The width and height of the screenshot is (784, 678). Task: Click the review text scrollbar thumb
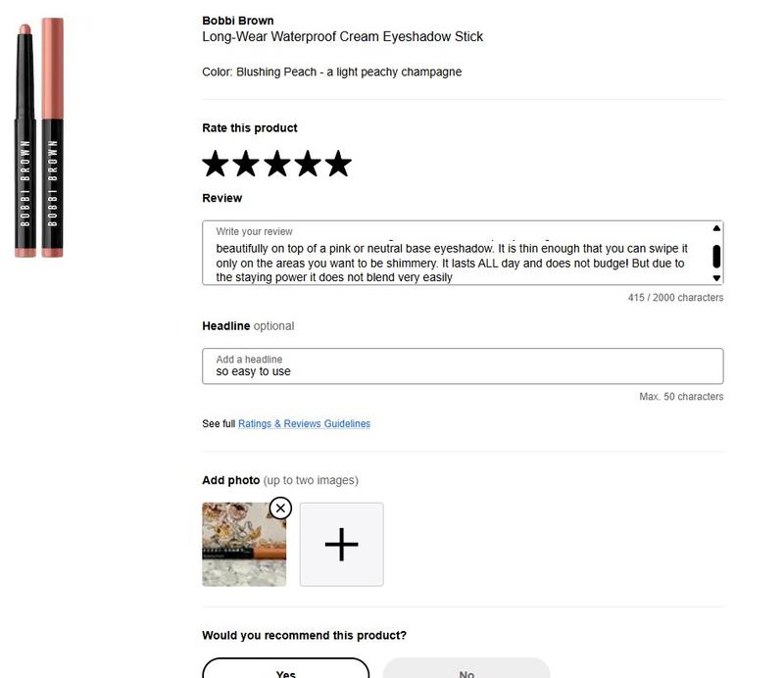(x=716, y=256)
